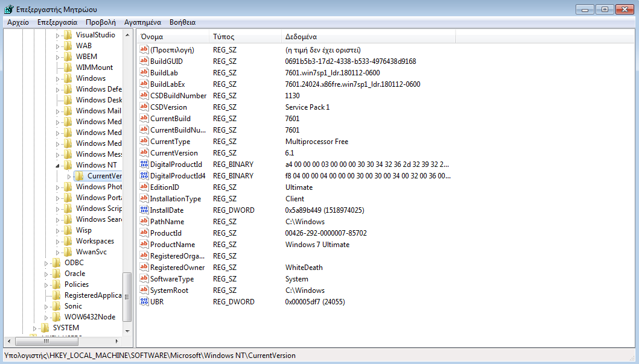639x364 pixels.
Task: Click the tree scroll down arrow
Action: [127, 331]
